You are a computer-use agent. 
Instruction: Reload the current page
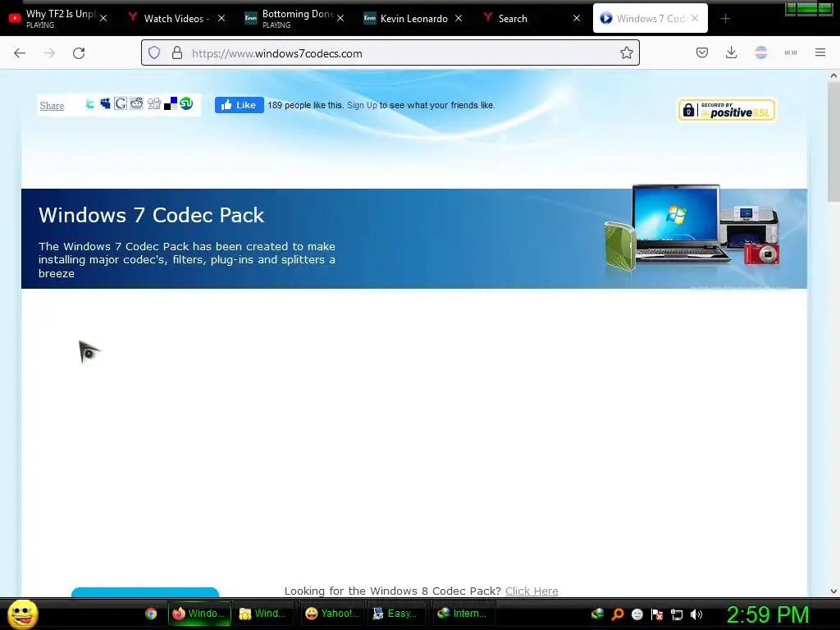(x=79, y=53)
